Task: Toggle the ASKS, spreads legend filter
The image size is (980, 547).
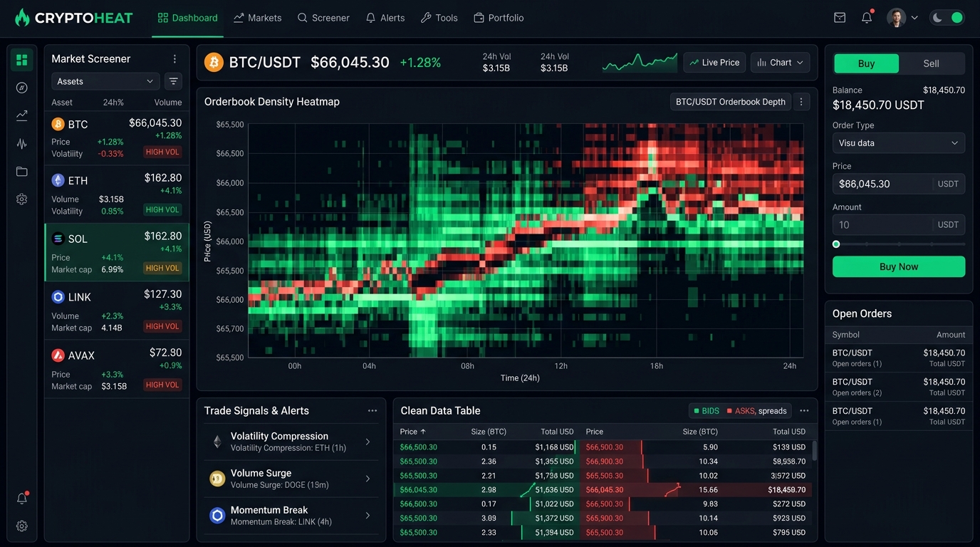Action: [756, 411]
